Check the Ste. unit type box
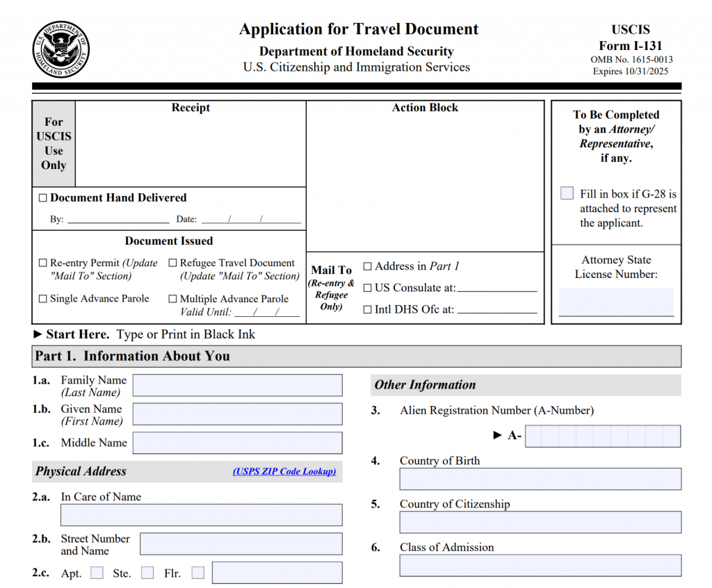This screenshot has height=588, width=712. click(147, 573)
